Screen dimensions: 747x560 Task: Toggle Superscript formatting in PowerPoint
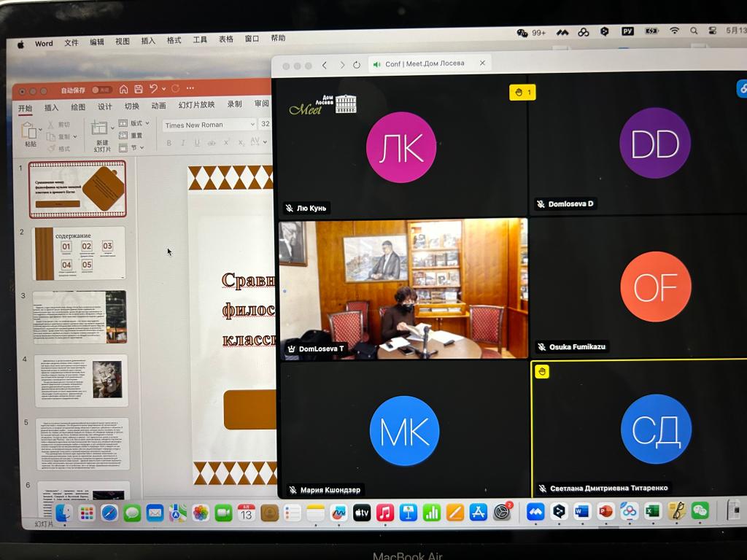click(227, 142)
